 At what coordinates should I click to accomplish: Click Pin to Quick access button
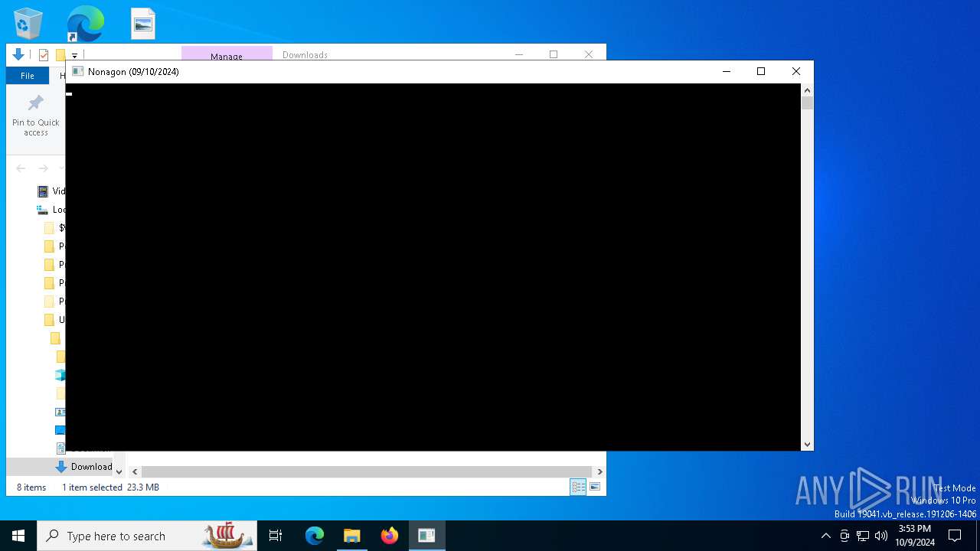pyautogui.click(x=36, y=116)
